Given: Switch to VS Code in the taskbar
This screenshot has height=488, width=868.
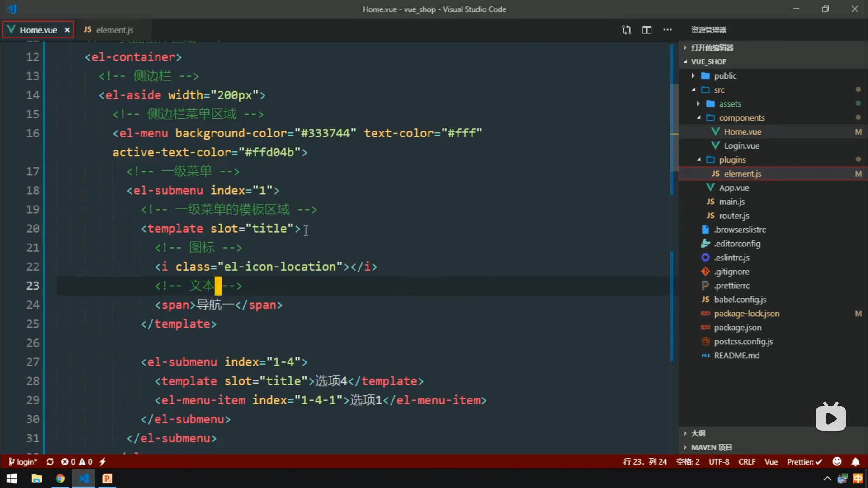Looking at the screenshot, I should point(84,479).
